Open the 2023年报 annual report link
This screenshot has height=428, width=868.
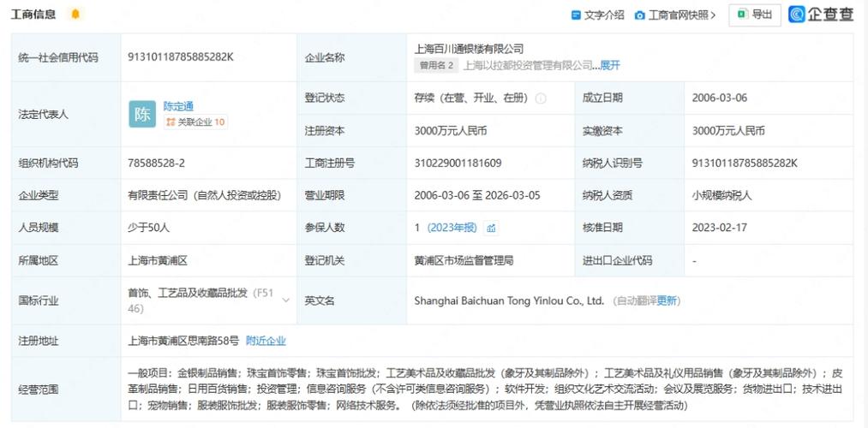[452, 228]
